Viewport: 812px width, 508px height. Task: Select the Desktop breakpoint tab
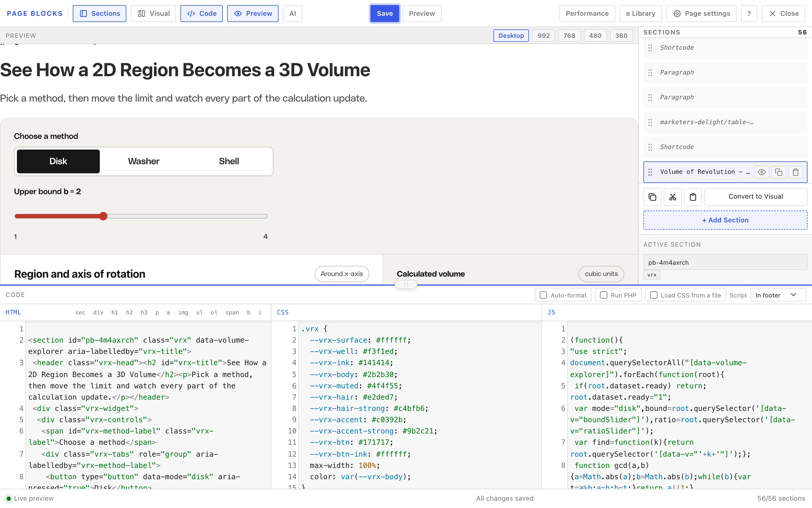click(511, 36)
